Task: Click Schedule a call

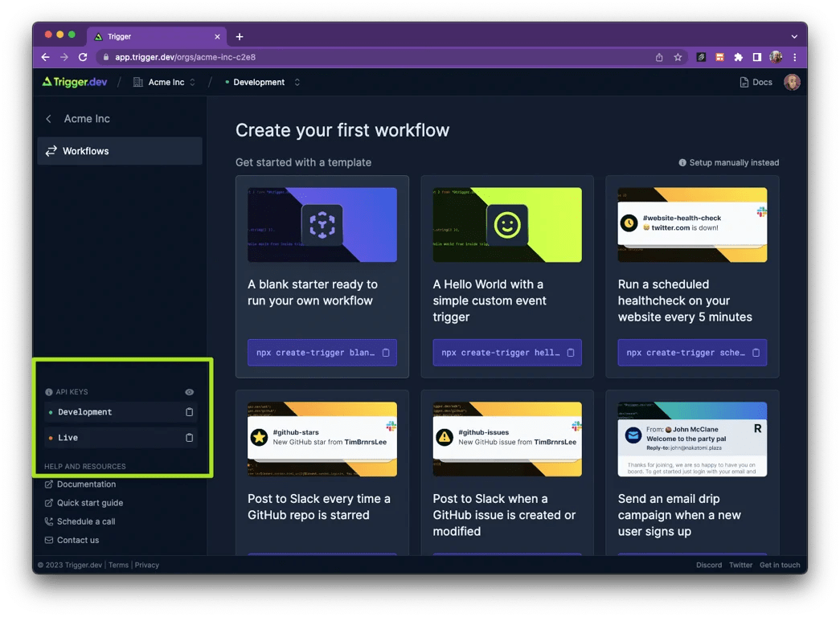Action: pyautogui.click(x=80, y=521)
